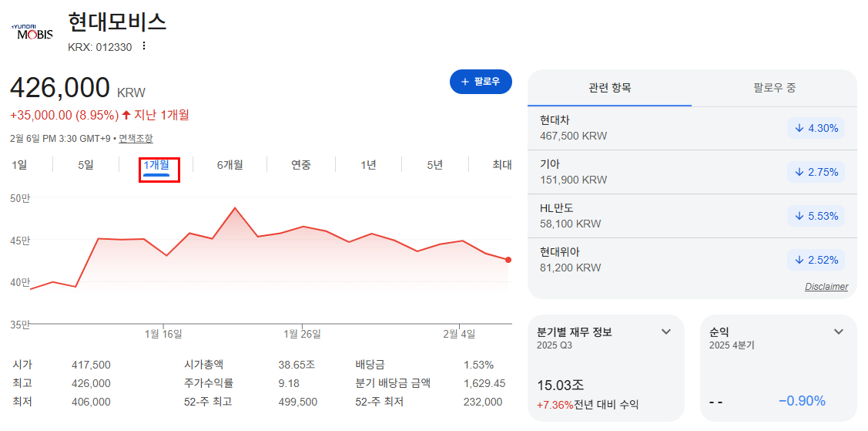Click the 15.03조 revenue figure
Screen dimensions: 868x431
tap(560, 386)
